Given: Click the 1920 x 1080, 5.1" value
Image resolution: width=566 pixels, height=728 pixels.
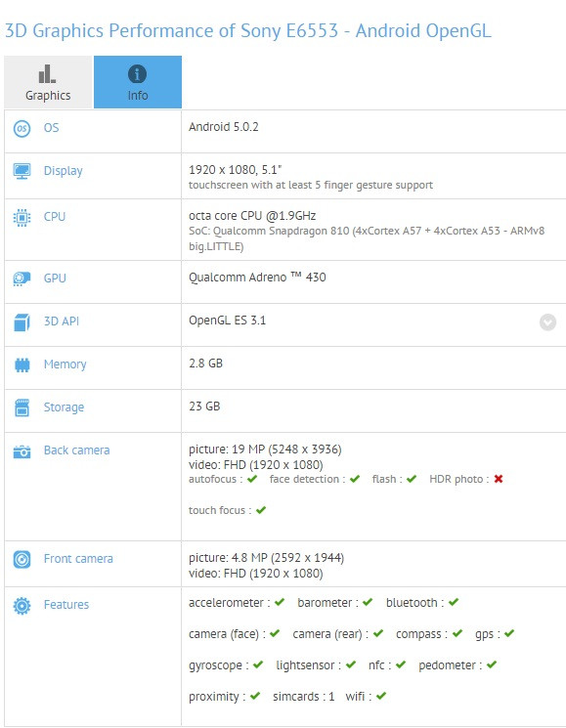Looking at the screenshot, I should 235,170.
